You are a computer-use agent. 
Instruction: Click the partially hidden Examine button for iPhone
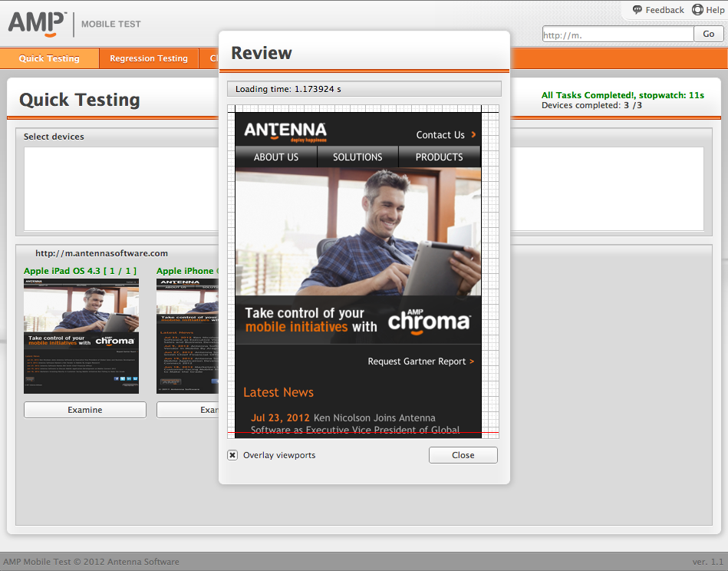(188, 410)
